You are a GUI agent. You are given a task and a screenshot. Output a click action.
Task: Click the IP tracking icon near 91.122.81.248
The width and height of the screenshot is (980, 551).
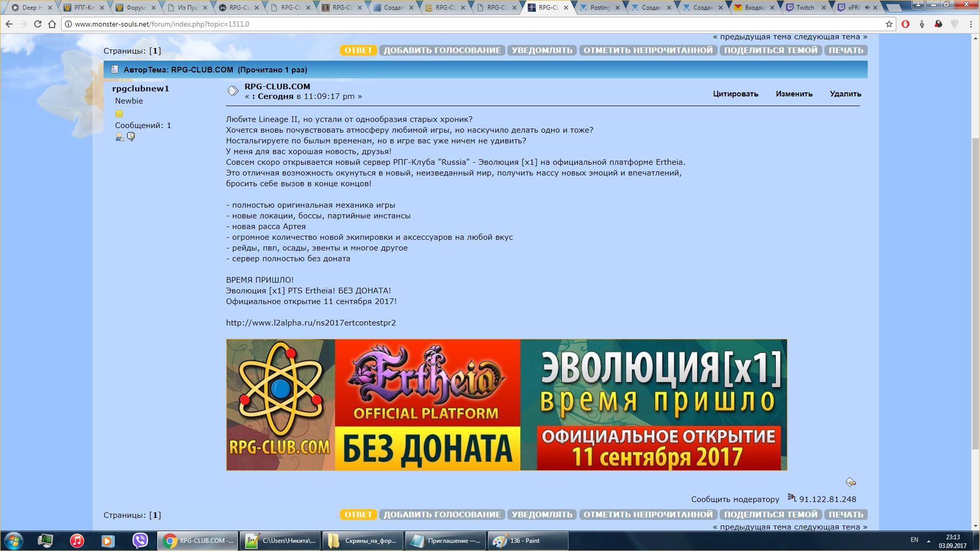792,497
